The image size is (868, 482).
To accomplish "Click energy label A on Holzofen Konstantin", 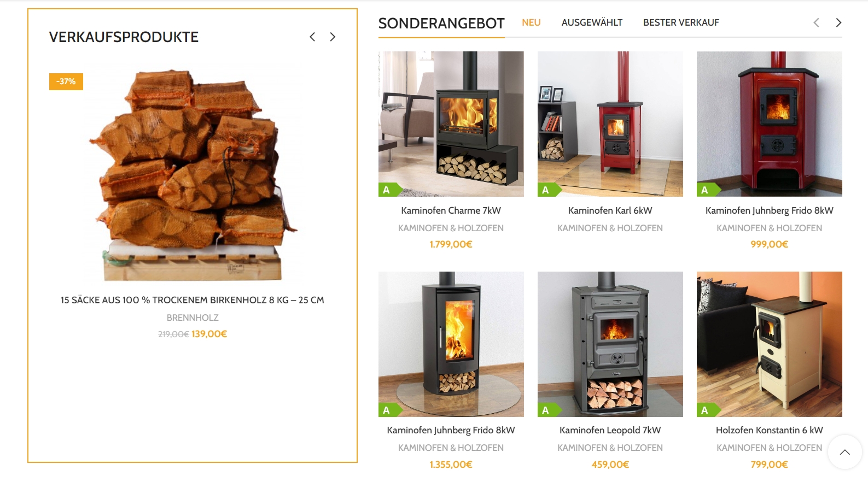I will click(708, 410).
